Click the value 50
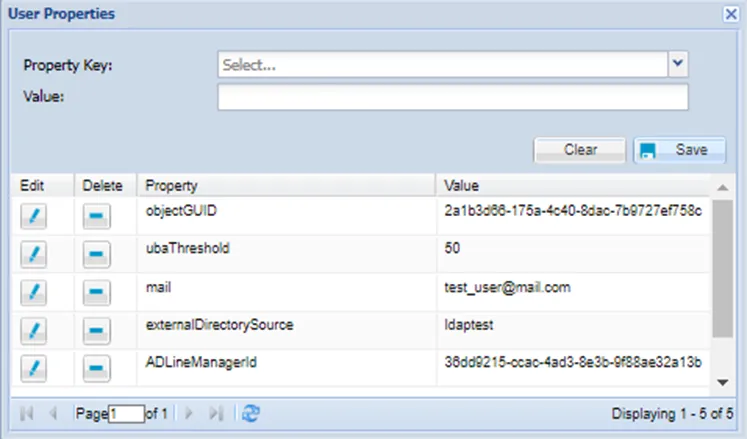This screenshot has height=439, width=747. [452, 248]
